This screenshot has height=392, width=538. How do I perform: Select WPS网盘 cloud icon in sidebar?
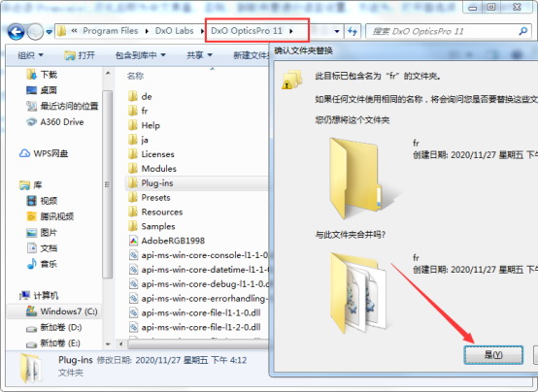point(24,153)
